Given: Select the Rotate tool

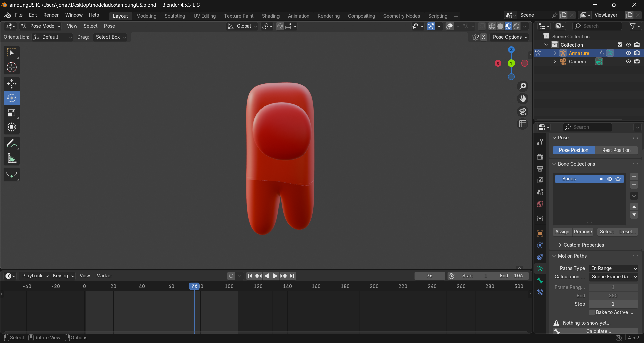Looking at the screenshot, I should tap(11, 98).
